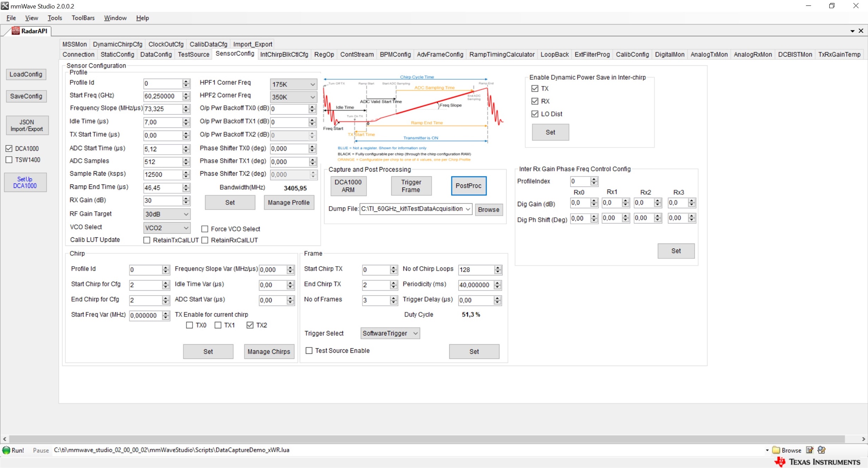Open the Dump File path dropdown

click(468, 209)
